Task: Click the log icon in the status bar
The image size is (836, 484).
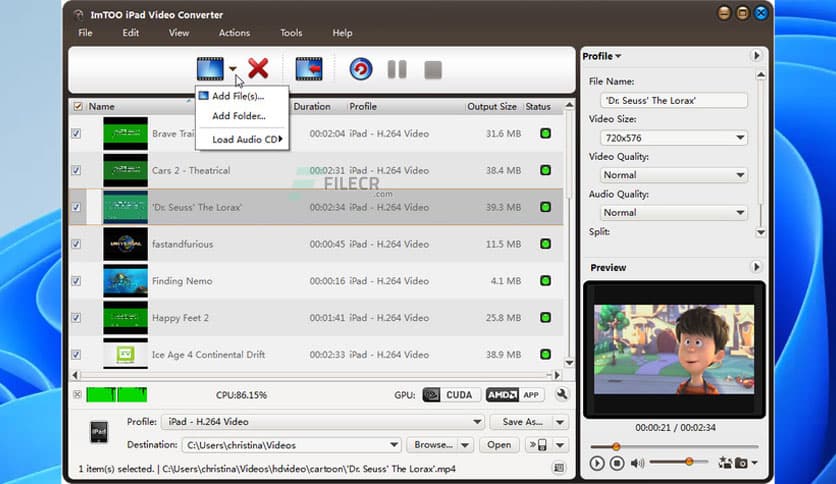Action: [x=559, y=468]
